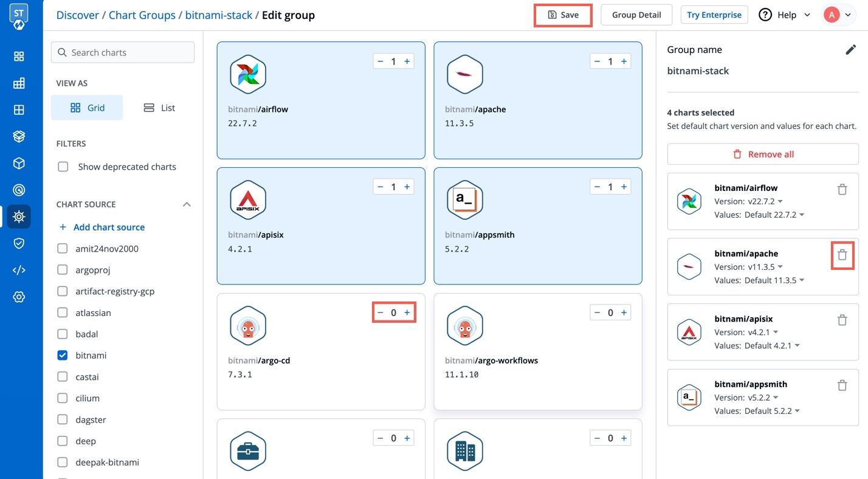Delete bitnami/apache from selected charts

tap(842, 255)
